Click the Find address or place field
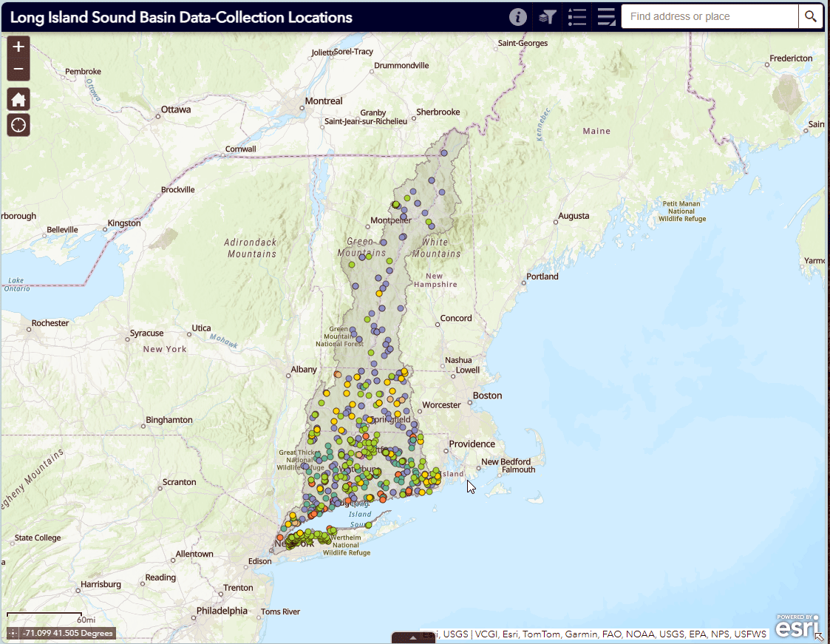 706,16
